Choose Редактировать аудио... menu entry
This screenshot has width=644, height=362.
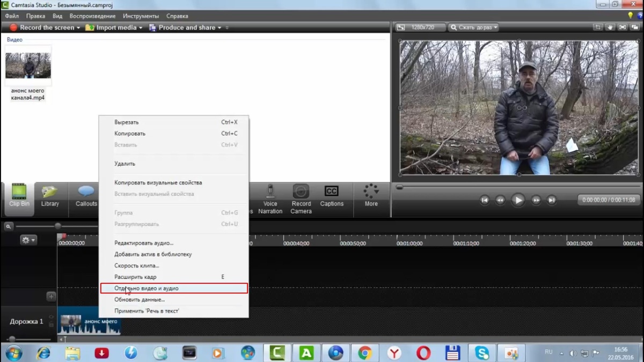point(174,243)
